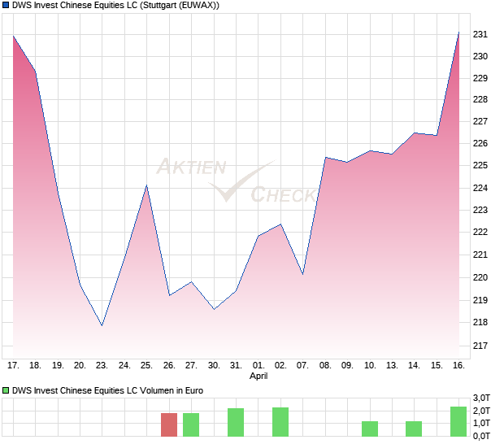Click the volume axis label '2,0T'

[x=481, y=411]
